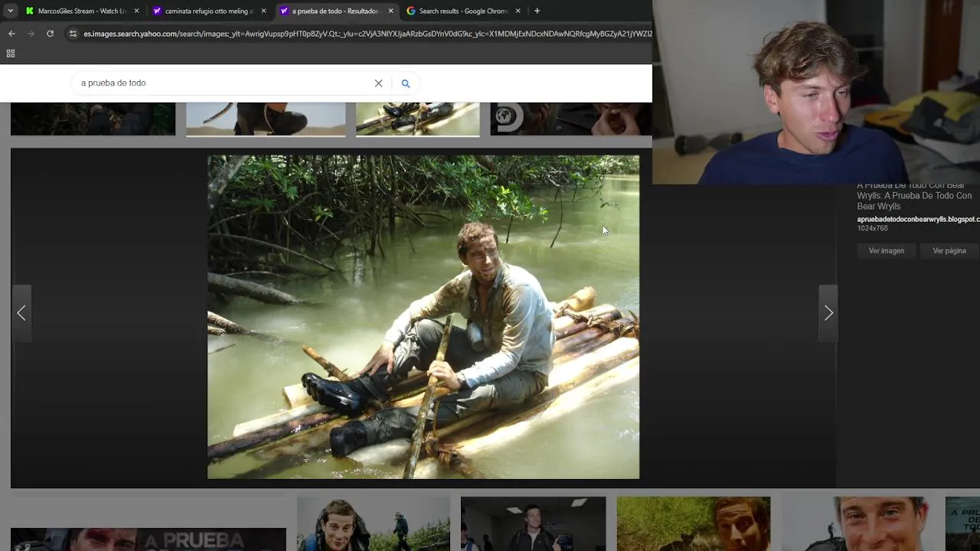Viewport: 980px width, 551px height.
Task: Switch to caminata refugio otto meiling tab
Action: click(x=209, y=11)
